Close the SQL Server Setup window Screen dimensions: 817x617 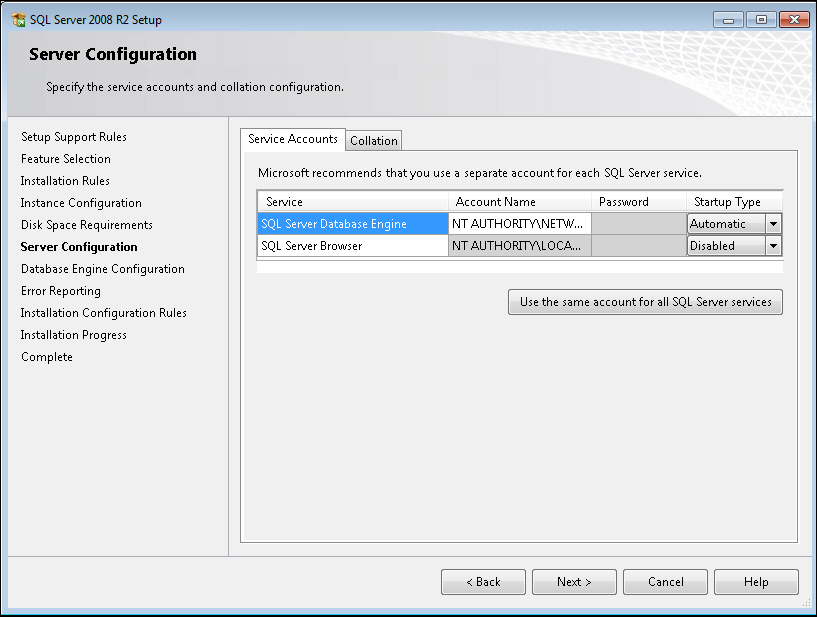point(794,20)
